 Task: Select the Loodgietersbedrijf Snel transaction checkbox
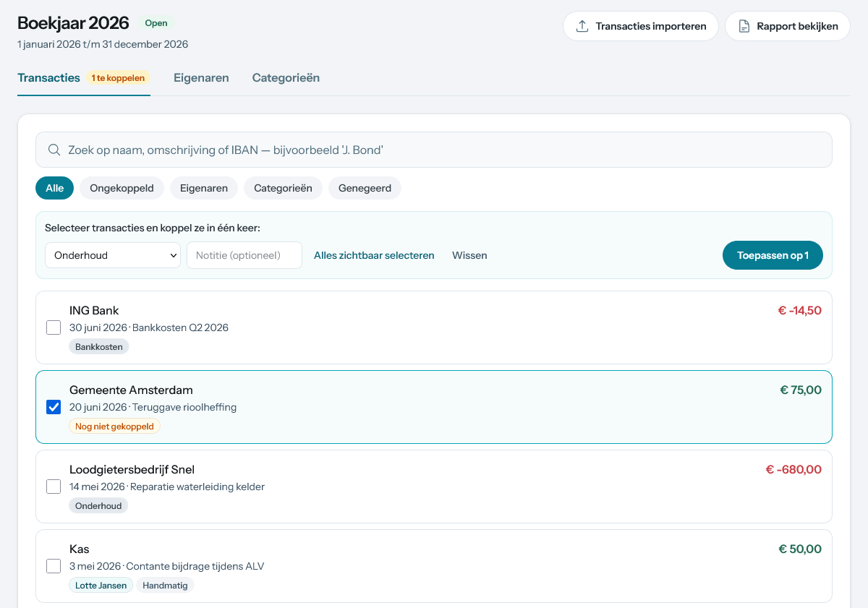(54, 487)
